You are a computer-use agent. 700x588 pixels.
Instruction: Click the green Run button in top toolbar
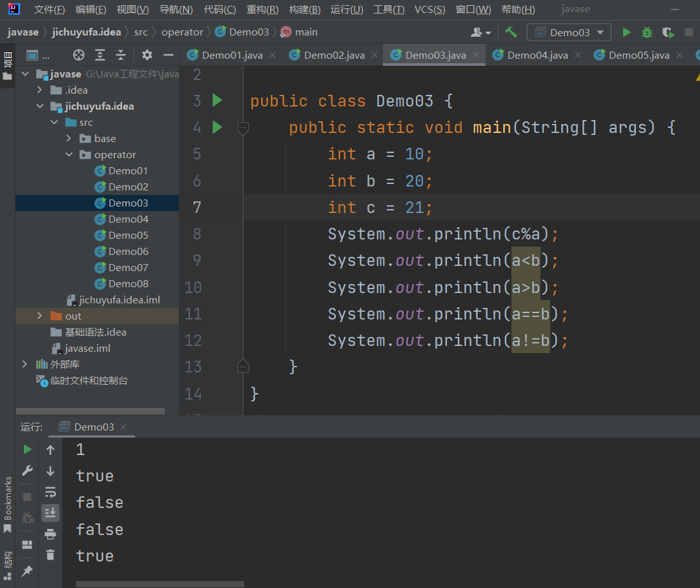(626, 32)
